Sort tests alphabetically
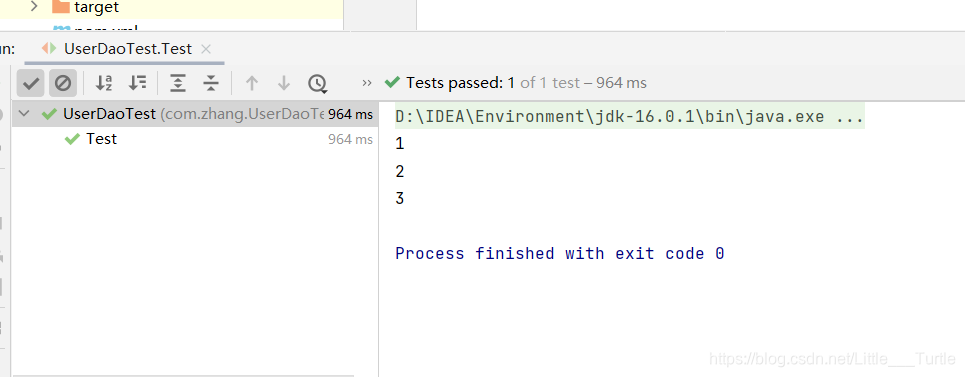The image size is (965, 377). click(104, 83)
